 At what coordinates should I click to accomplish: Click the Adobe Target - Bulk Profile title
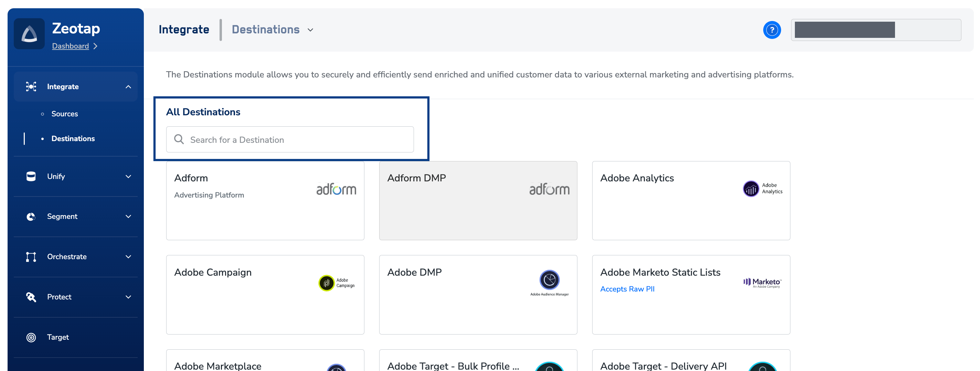click(453, 366)
